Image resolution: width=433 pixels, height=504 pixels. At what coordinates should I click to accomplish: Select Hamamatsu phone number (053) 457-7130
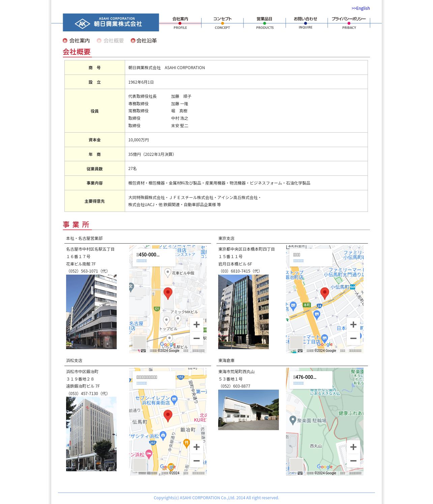tap(88, 394)
